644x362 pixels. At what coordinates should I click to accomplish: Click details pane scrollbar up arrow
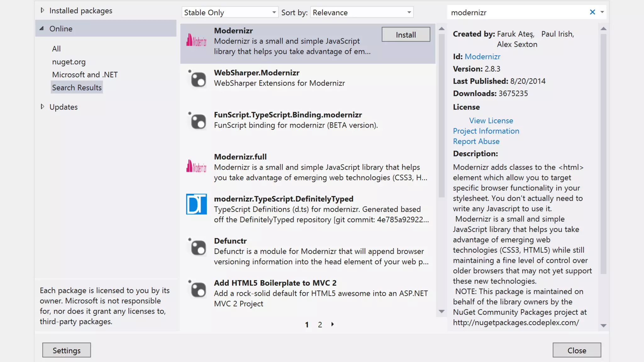pyautogui.click(x=603, y=29)
